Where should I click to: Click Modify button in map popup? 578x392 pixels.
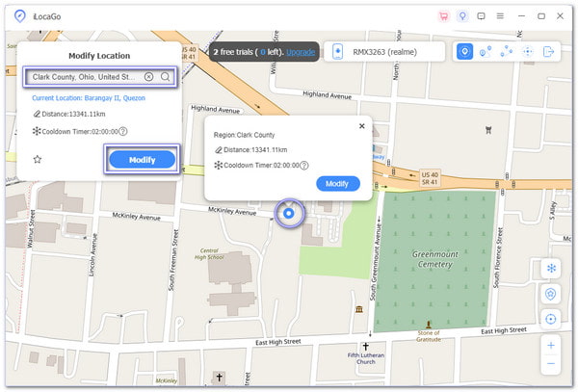338,183
